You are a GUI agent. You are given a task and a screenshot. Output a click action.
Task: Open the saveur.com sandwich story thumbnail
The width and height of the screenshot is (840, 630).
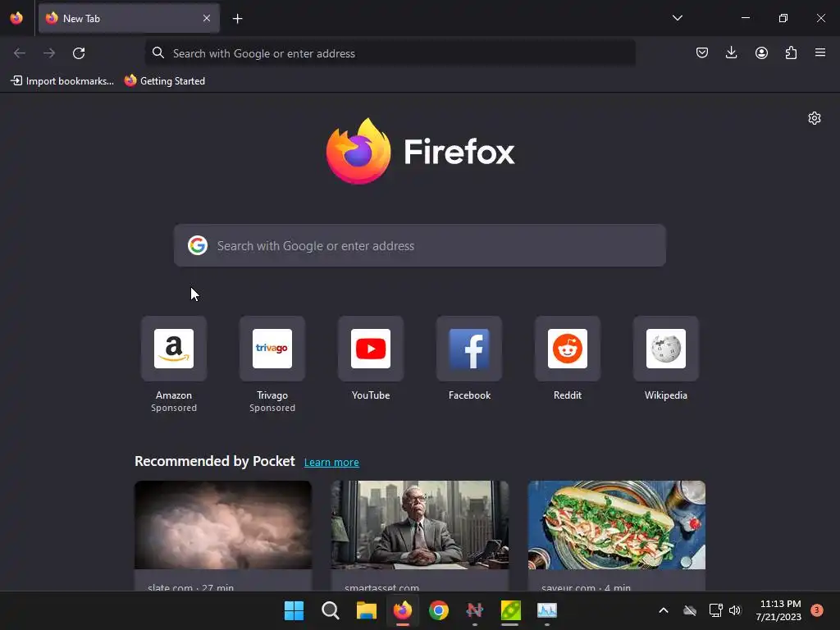(x=617, y=525)
